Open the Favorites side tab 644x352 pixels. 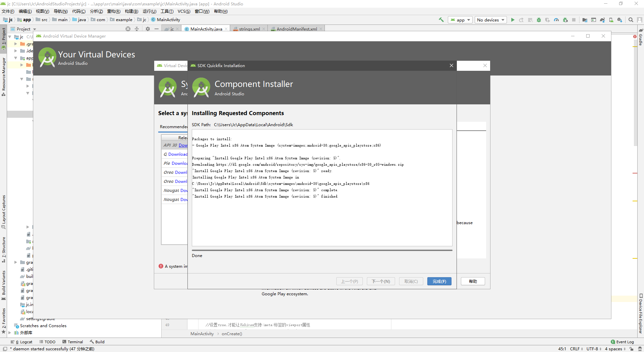click(x=4, y=320)
